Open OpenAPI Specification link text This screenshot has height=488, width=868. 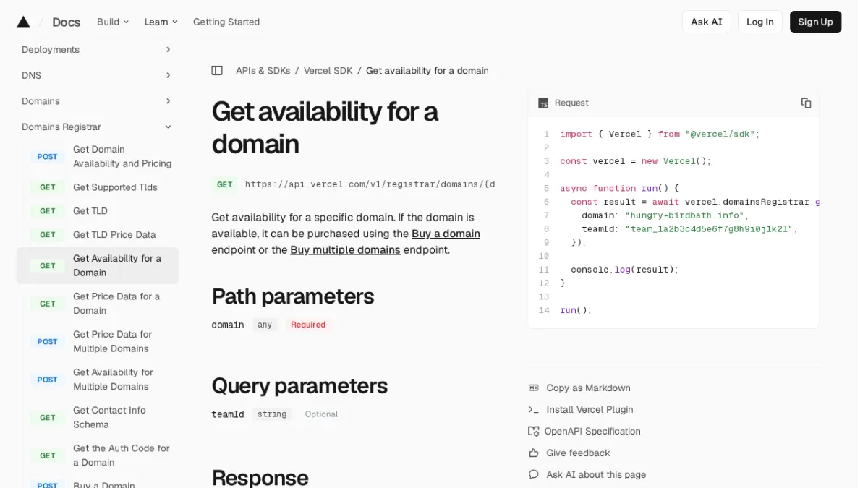(x=592, y=432)
